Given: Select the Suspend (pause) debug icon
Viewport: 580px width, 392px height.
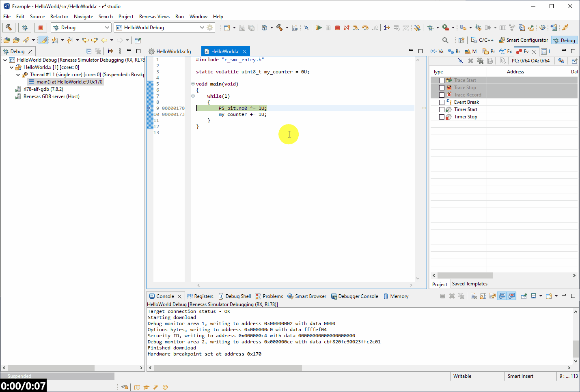Looking at the screenshot, I should point(328,27).
